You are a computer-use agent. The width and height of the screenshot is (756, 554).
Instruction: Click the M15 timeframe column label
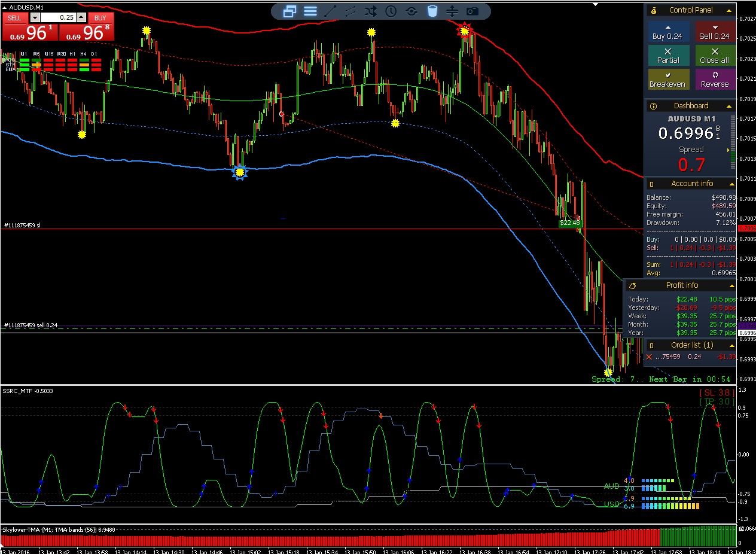pyautogui.click(x=48, y=54)
